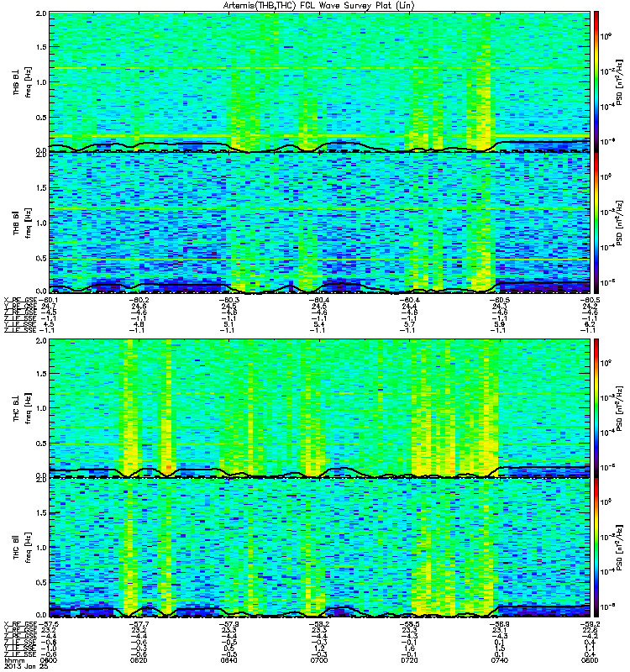630x672 pixels.
Task: Click the THB X_RE_GSE value '-60.3'
Action: [x=229, y=300]
